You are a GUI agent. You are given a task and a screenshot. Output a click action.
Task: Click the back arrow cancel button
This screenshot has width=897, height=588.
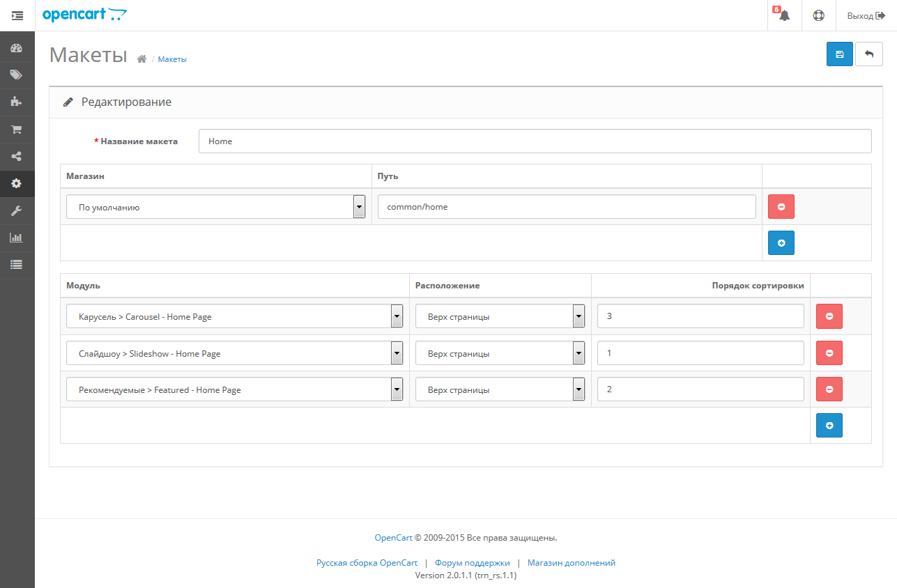tap(868, 54)
